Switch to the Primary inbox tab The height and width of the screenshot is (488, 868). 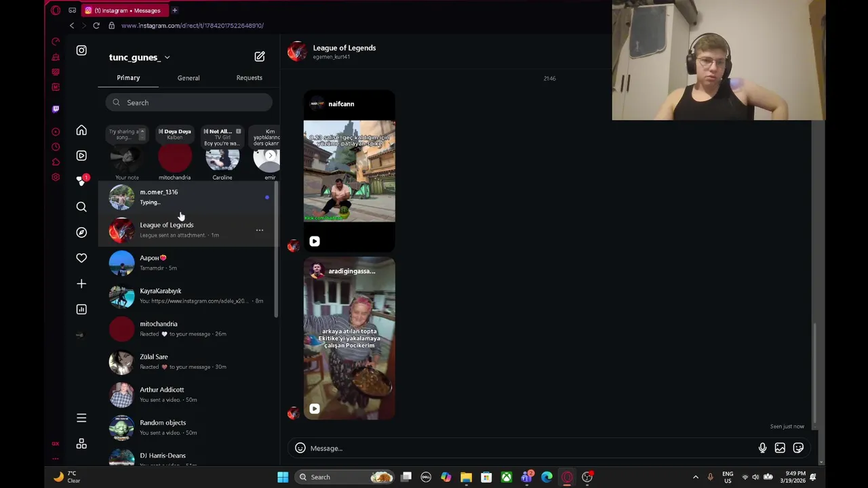tap(128, 78)
